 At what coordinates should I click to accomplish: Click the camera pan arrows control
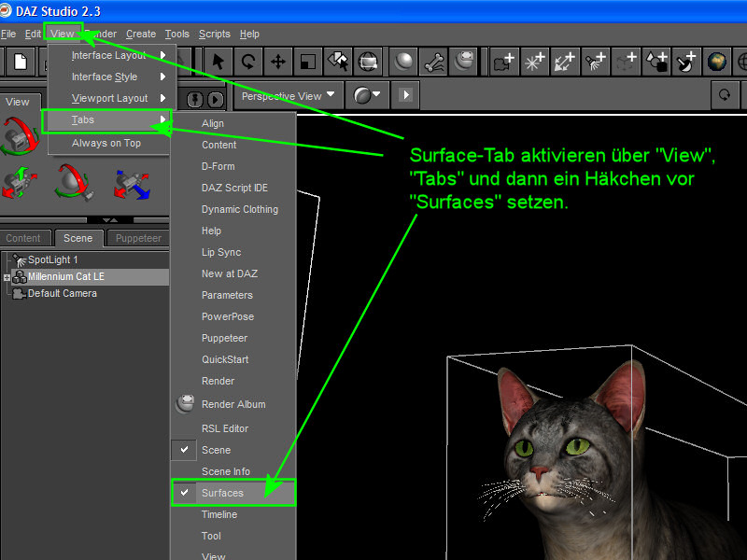[x=20, y=184]
